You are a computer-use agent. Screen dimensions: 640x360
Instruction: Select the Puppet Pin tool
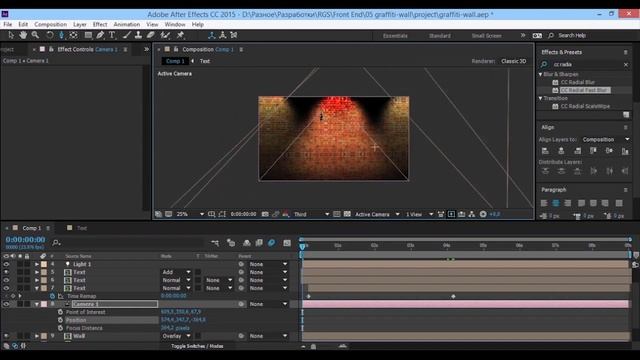[180, 35]
